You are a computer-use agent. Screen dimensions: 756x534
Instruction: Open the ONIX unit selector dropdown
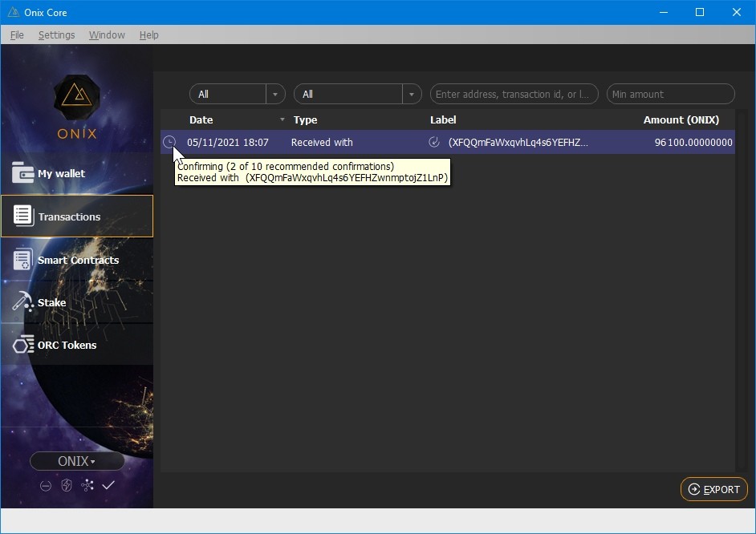pyautogui.click(x=77, y=461)
